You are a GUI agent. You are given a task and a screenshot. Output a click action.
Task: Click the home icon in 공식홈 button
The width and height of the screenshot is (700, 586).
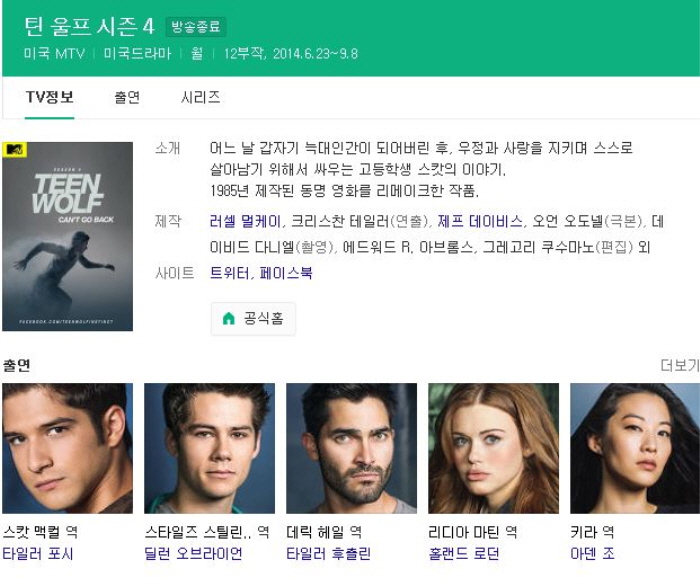(x=228, y=318)
